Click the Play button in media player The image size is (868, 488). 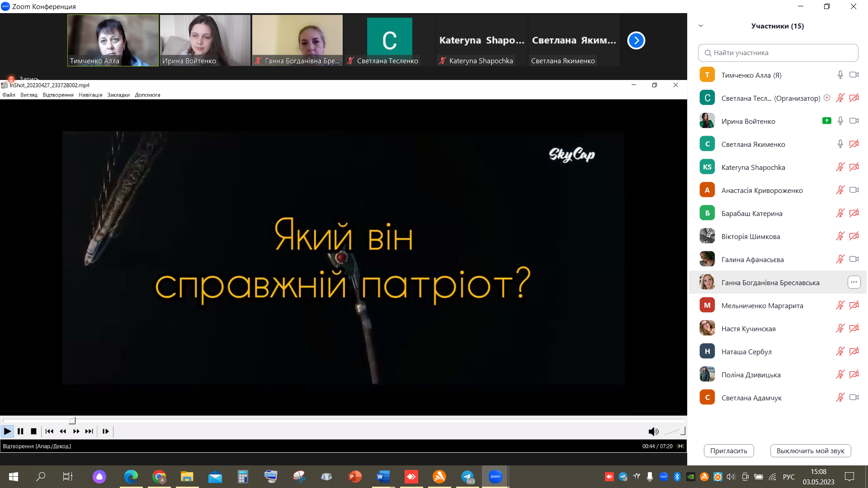7,432
